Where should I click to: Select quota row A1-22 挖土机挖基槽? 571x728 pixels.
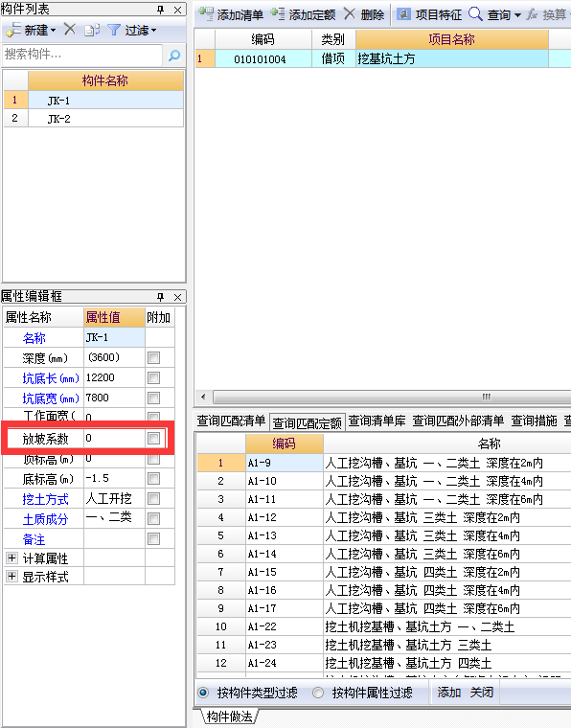[383, 626]
